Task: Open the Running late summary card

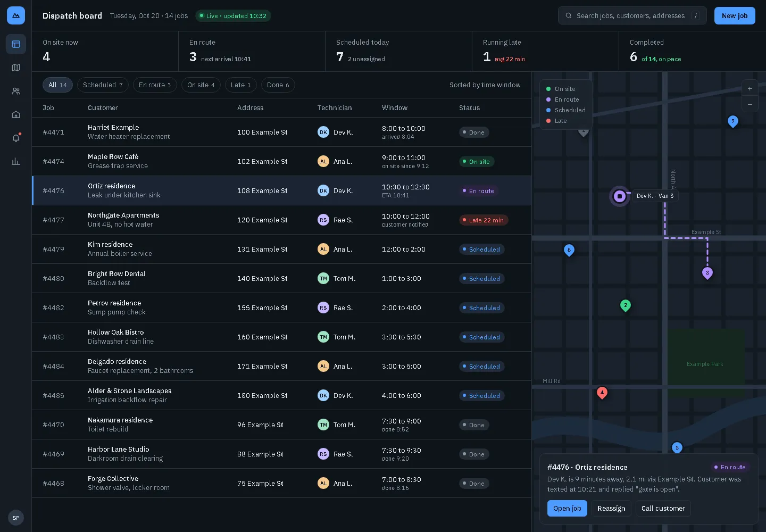Action: tap(545, 51)
